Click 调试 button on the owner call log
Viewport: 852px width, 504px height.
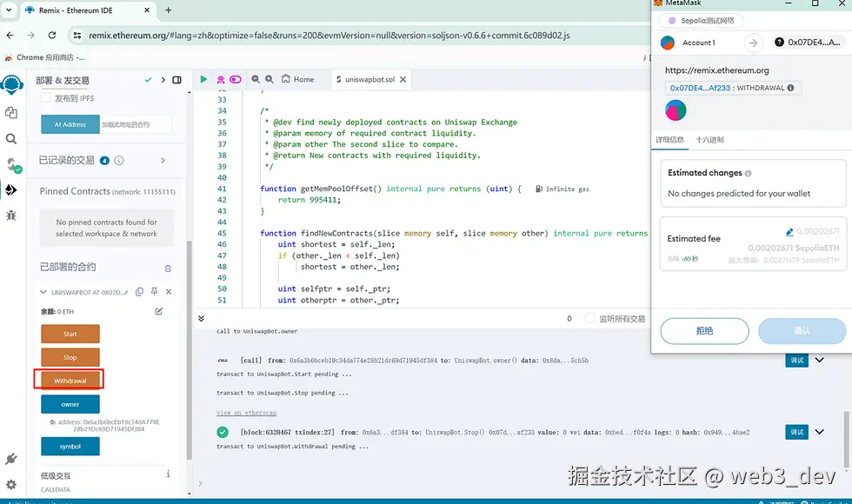point(796,360)
